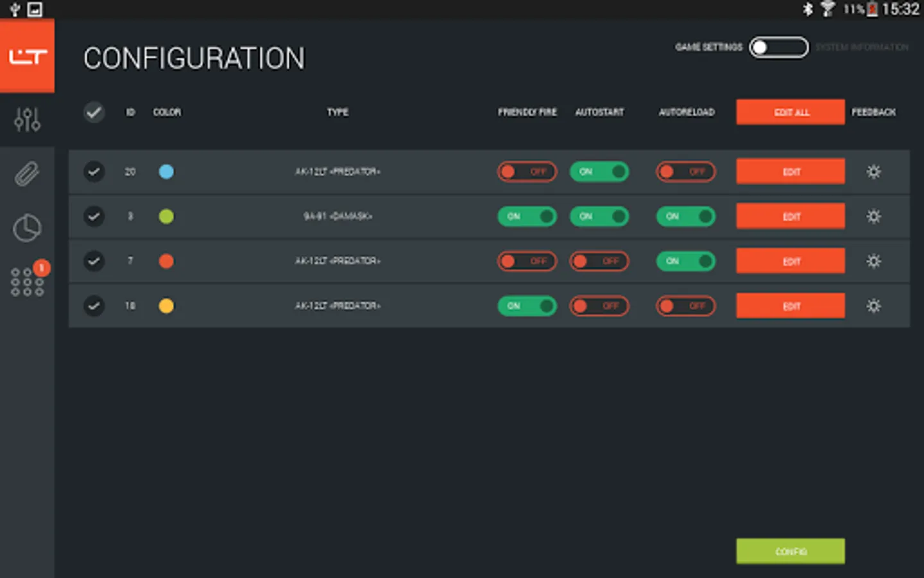Click the FEEDBACK column header

coord(873,112)
